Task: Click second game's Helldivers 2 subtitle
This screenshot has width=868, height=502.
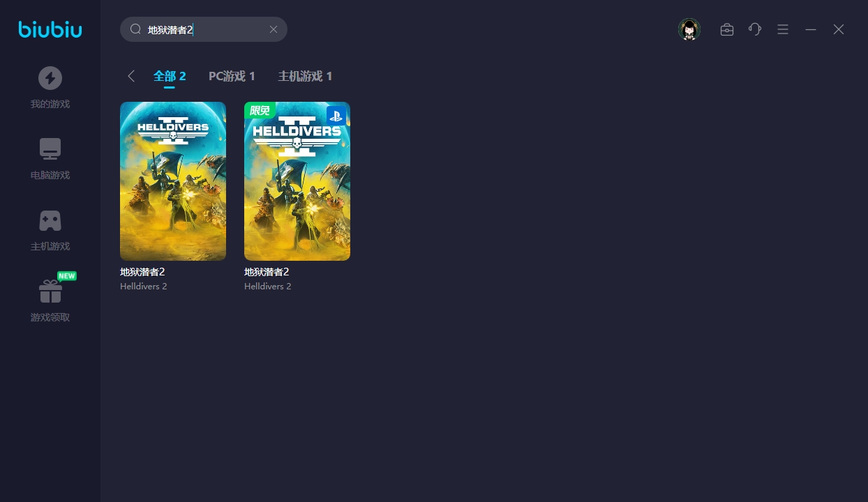Action: [268, 287]
